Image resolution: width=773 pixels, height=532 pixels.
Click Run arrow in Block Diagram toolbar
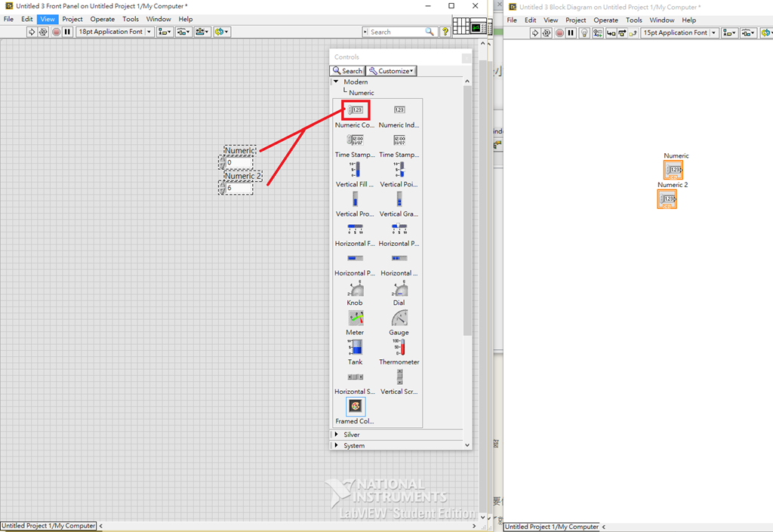(x=535, y=33)
